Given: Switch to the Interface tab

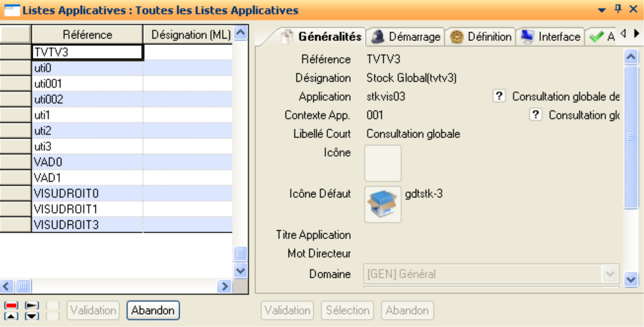Looking at the screenshot, I should [551, 37].
